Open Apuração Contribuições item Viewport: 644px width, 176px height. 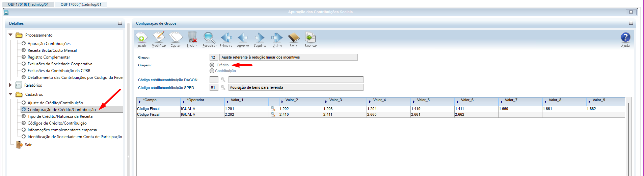pos(49,44)
